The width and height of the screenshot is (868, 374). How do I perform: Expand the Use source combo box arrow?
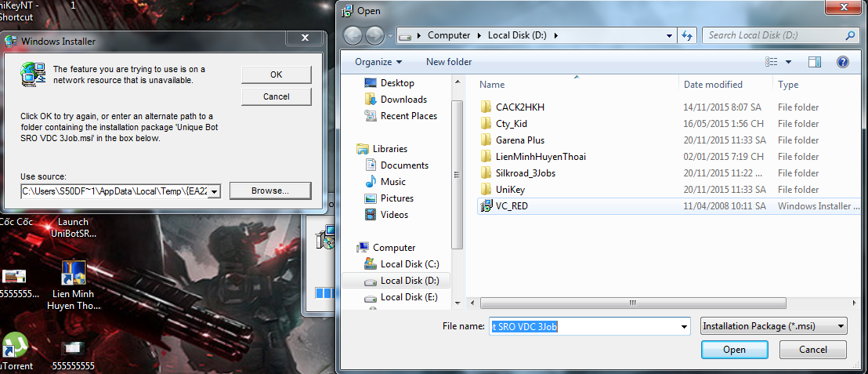tap(215, 192)
